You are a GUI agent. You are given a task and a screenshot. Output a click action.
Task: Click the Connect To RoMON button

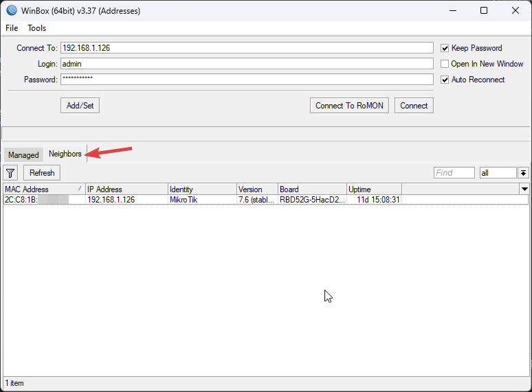tap(349, 105)
